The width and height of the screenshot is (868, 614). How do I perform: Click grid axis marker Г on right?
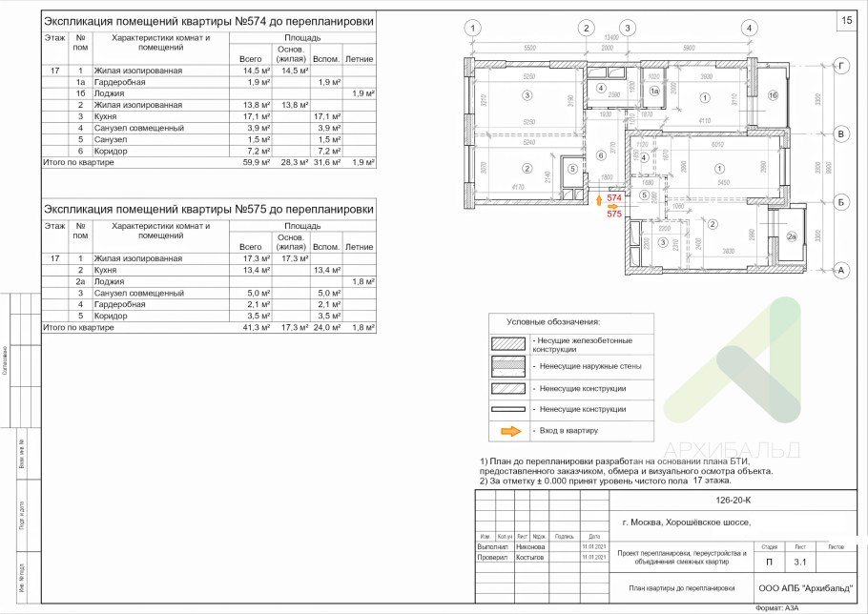[841, 67]
